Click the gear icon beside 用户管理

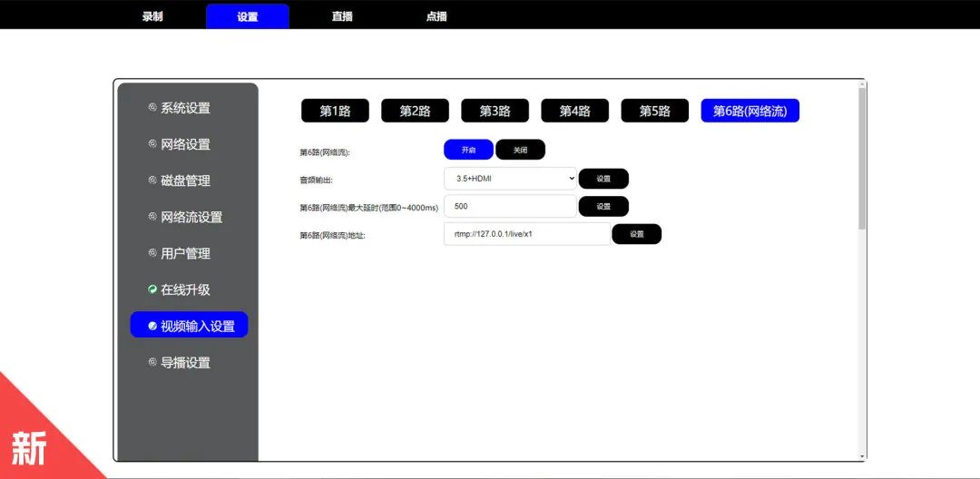pos(152,252)
